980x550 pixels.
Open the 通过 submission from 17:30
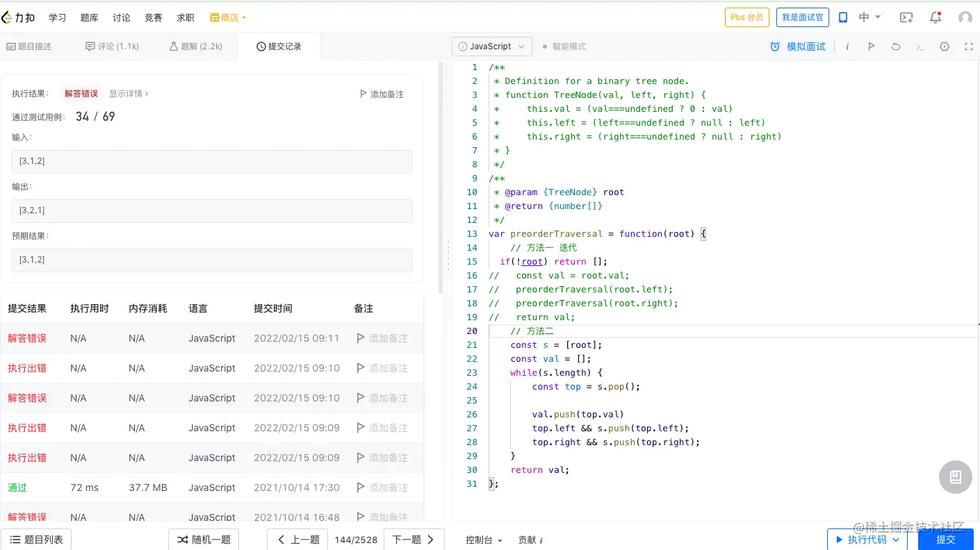tap(17, 487)
